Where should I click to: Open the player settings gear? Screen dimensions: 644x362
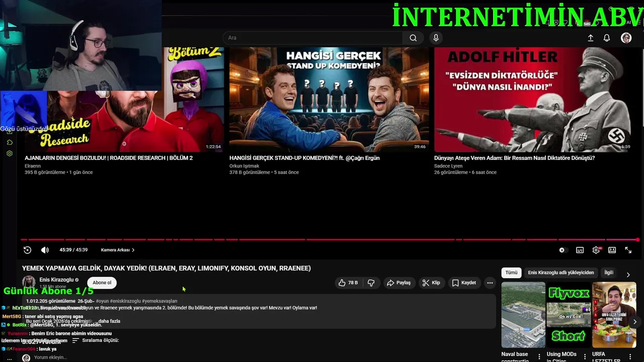click(596, 250)
